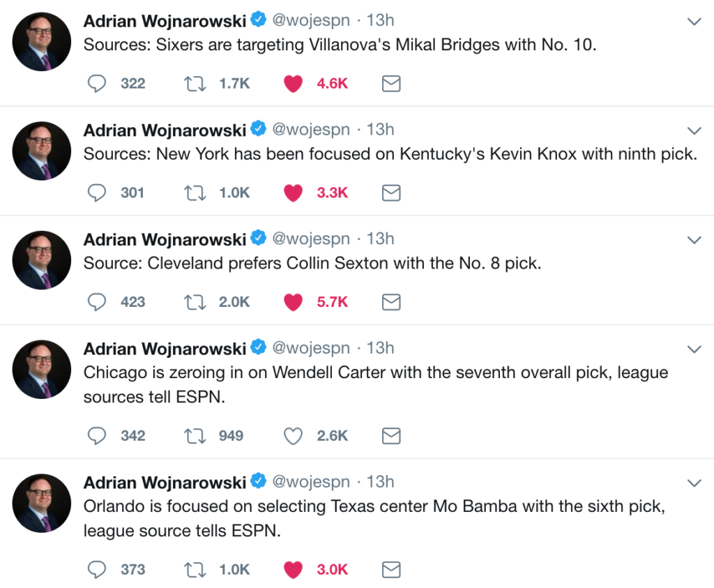Click the 13h timestamp on the Collin Sexton tweet

(x=380, y=239)
